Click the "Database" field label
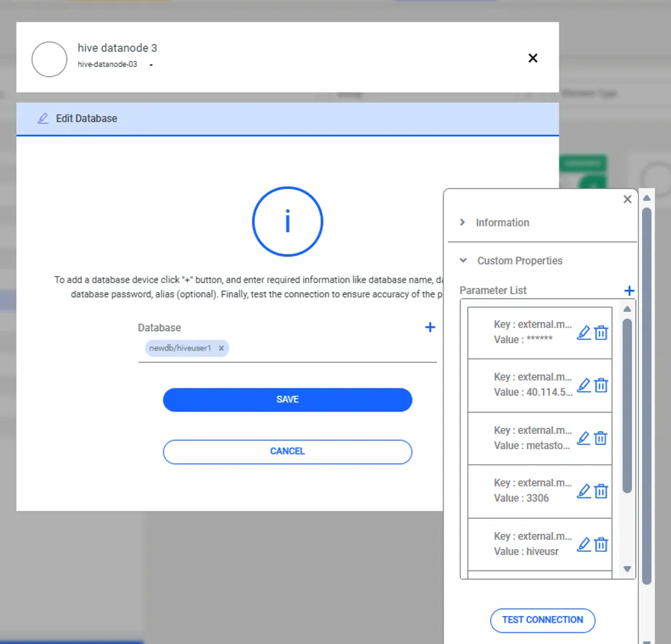 (x=159, y=327)
